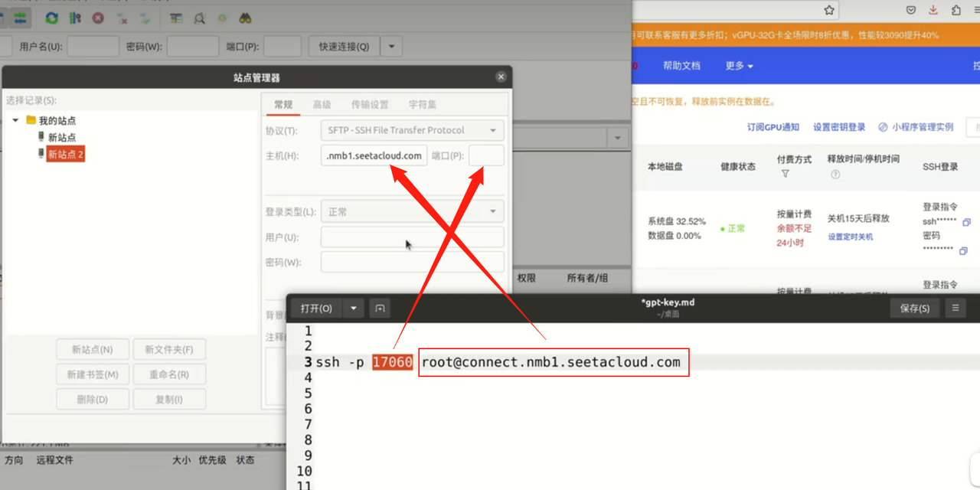
Task: Click the 删除(D) button
Action: 93,399
